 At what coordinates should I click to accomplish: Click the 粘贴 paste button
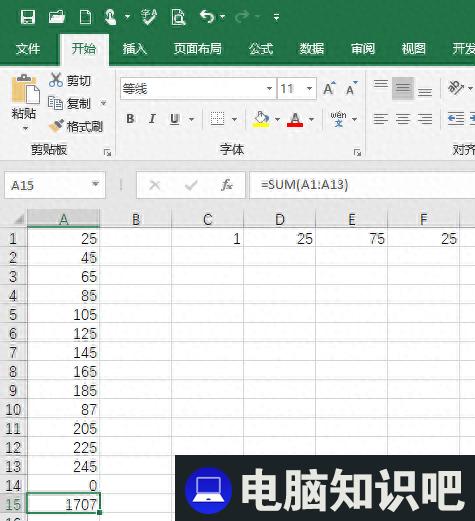coord(24,103)
